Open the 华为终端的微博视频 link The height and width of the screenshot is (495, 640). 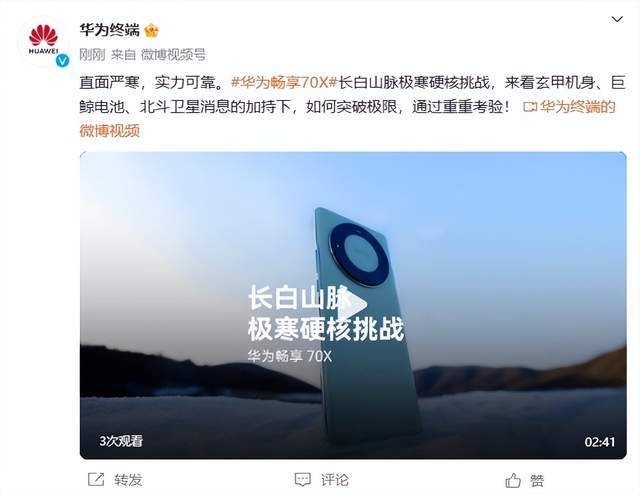tap(347, 119)
